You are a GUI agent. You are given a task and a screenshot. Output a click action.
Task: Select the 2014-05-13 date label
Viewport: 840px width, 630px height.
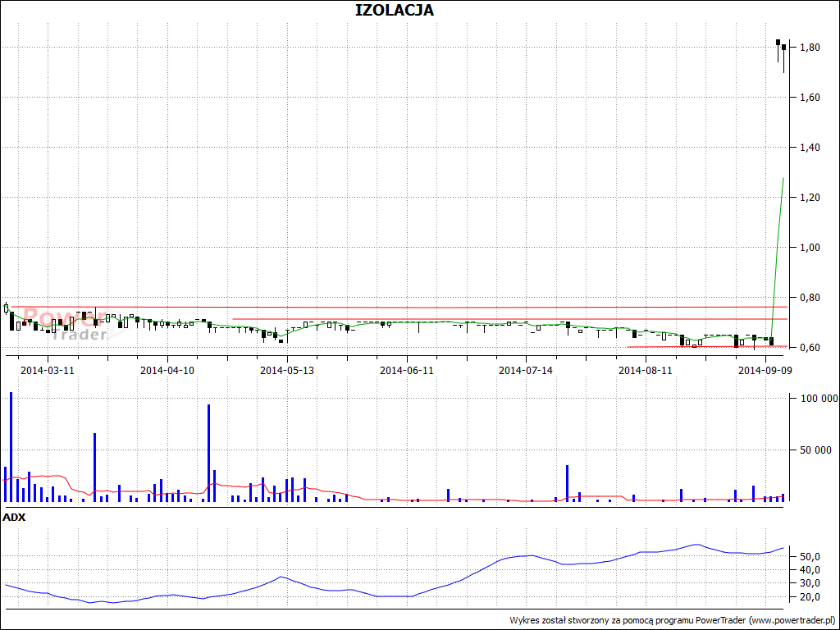[286, 370]
